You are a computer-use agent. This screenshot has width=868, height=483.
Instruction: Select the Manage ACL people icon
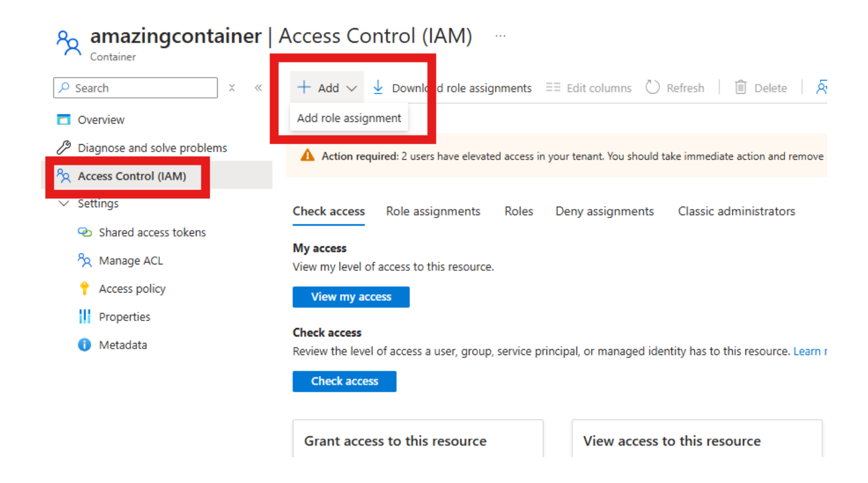pos(85,260)
